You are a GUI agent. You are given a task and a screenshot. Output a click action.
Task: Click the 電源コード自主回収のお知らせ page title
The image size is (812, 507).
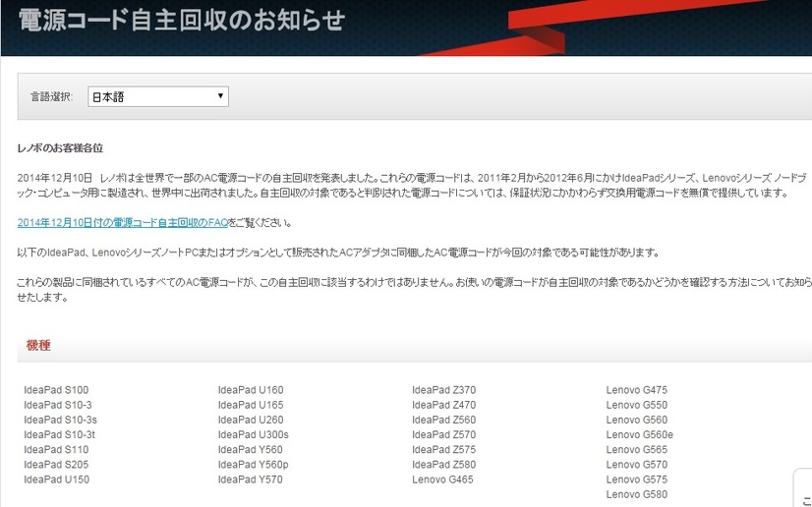click(182, 21)
